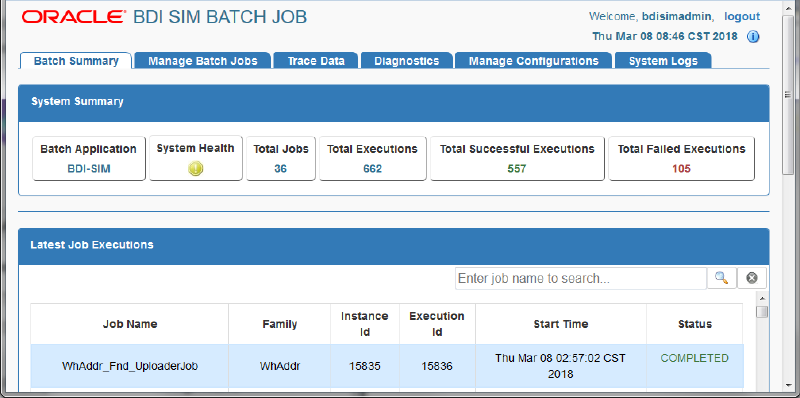
Task: Select the WhAddr_Fnd_UploaderJob row name
Action: pos(130,366)
